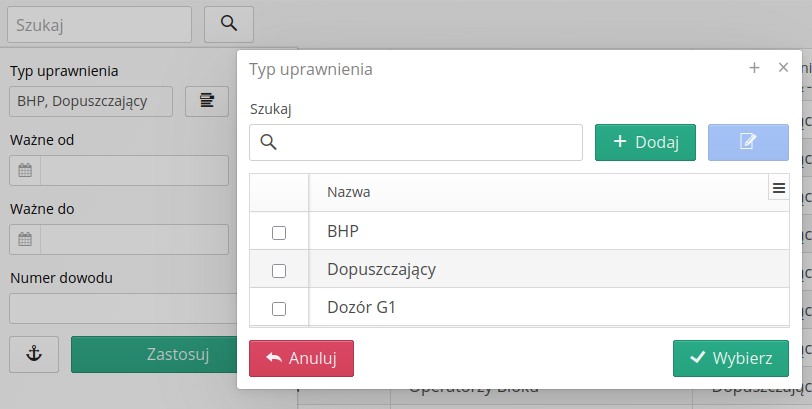Select the Dozór G1 checkbox
This screenshot has width=812, height=409.
279,309
